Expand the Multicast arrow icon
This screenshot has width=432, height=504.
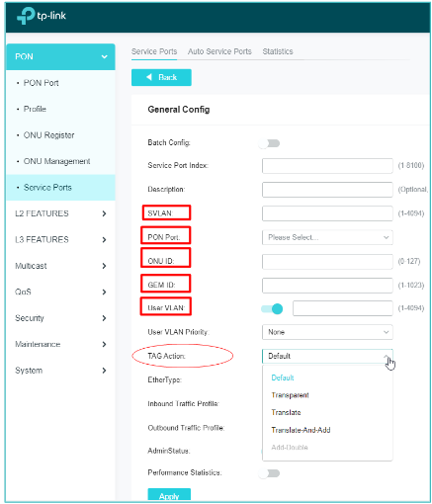click(x=104, y=266)
